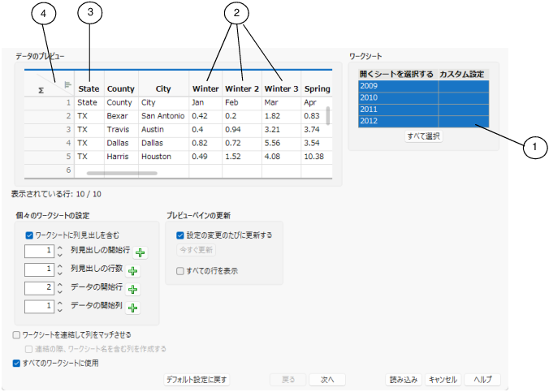Click カスタム設定 column header
The width and height of the screenshot is (549, 392).
[463, 75]
